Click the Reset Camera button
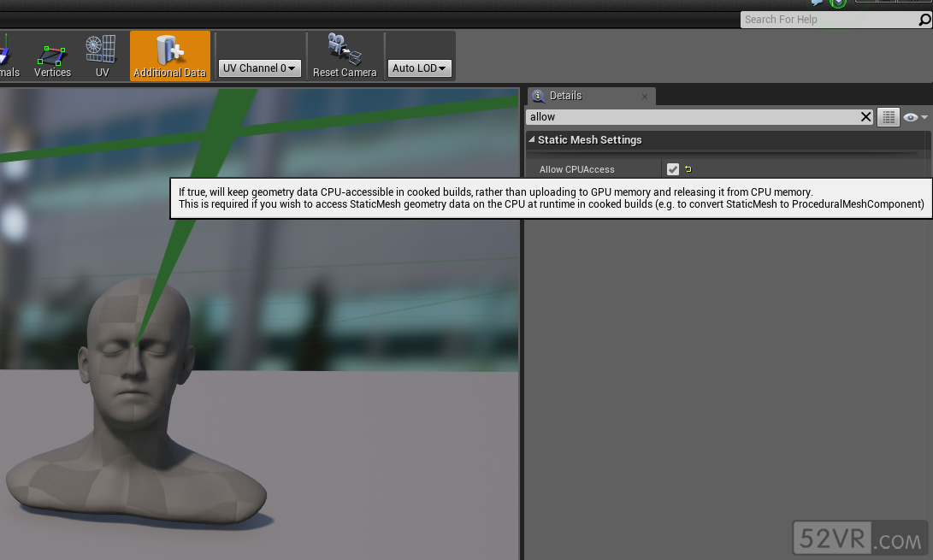This screenshot has height=560, width=933. [345, 56]
